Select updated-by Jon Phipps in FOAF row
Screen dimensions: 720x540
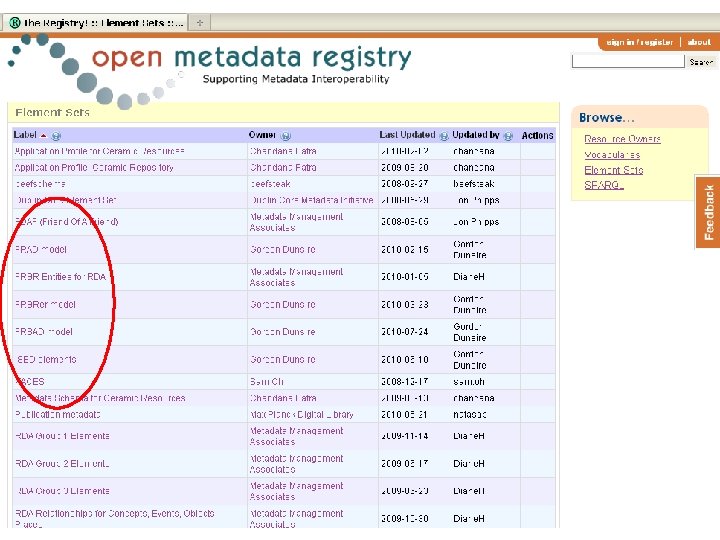pos(476,222)
